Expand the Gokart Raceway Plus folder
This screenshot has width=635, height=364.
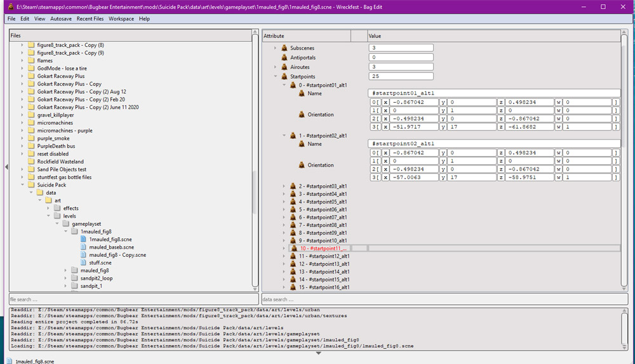[x=22, y=75]
